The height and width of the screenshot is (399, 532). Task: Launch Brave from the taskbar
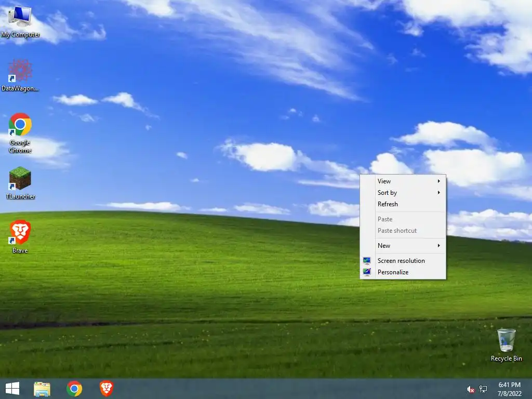click(x=106, y=389)
